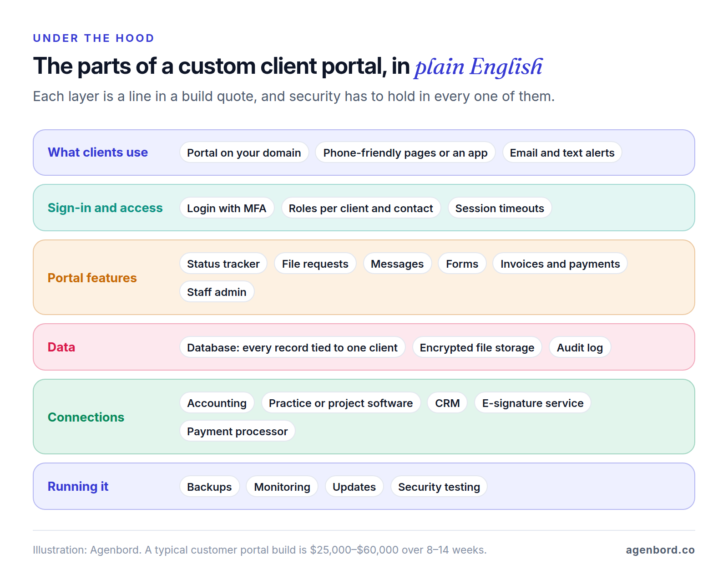
Task: Select the 'Staff admin' chip
Action: click(x=217, y=292)
